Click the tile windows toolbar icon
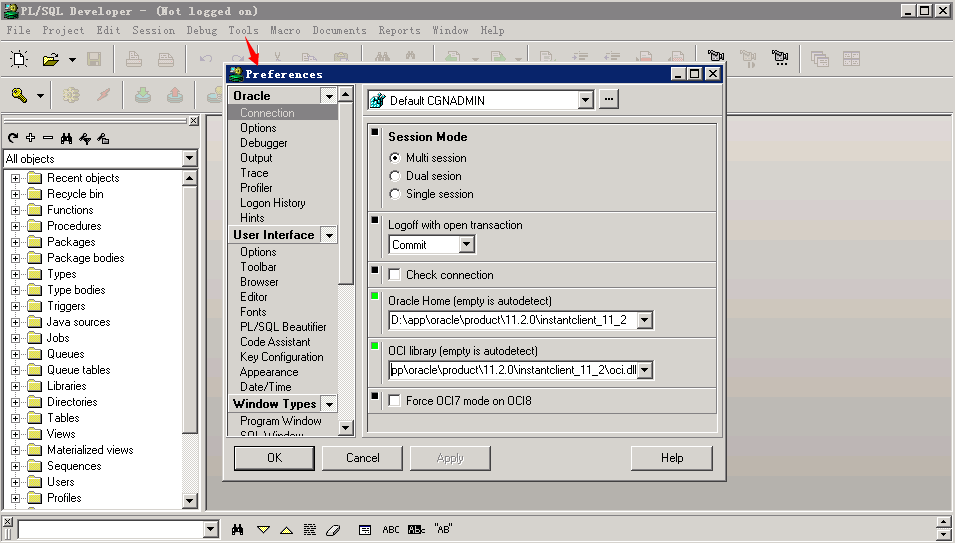The image size is (955, 543). coord(851,58)
